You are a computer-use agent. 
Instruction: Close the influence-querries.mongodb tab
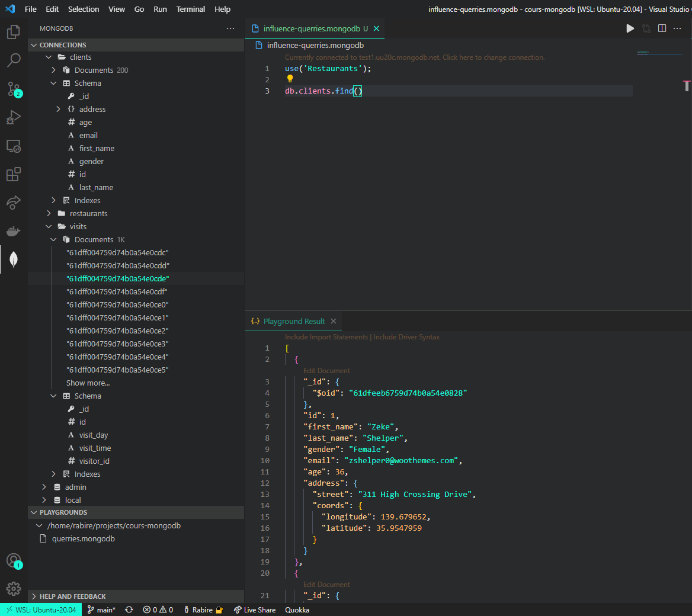click(x=376, y=28)
